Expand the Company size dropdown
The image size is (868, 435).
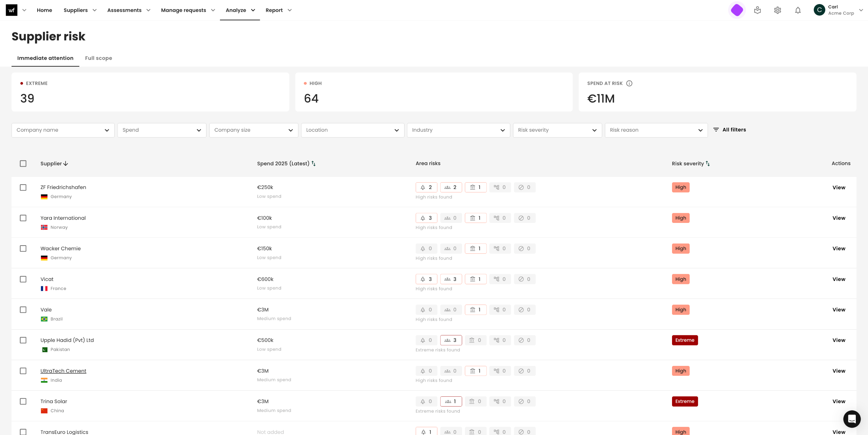(253, 130)
